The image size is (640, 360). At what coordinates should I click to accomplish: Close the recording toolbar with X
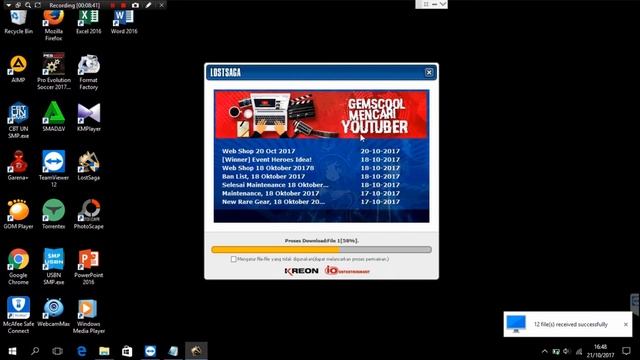(x=161, y=5)
